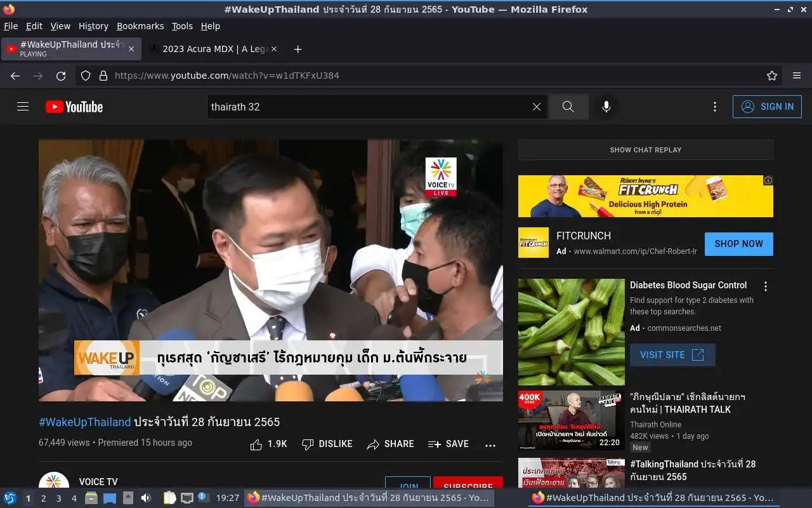This screenshot has width=812, height=508.
Task: Open the Tools menu
Action: (x=182, y=26)
